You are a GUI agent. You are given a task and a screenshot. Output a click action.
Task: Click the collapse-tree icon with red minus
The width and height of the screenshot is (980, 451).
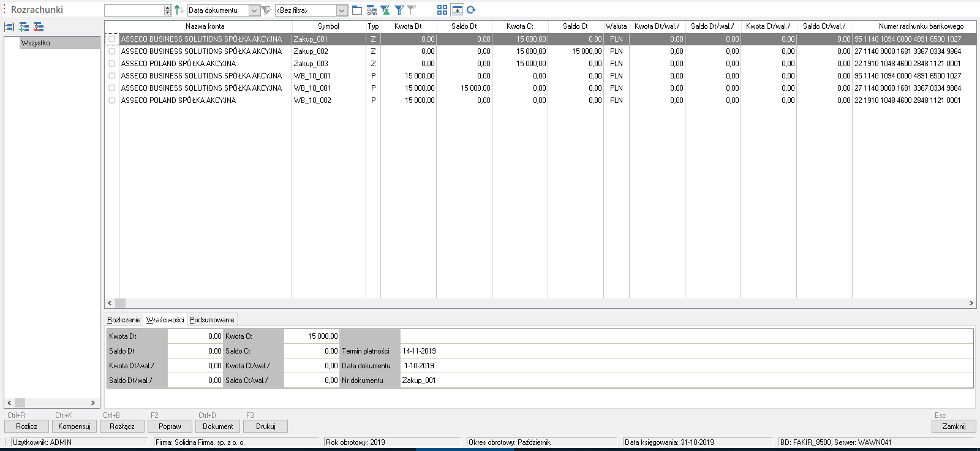[39, 27]
